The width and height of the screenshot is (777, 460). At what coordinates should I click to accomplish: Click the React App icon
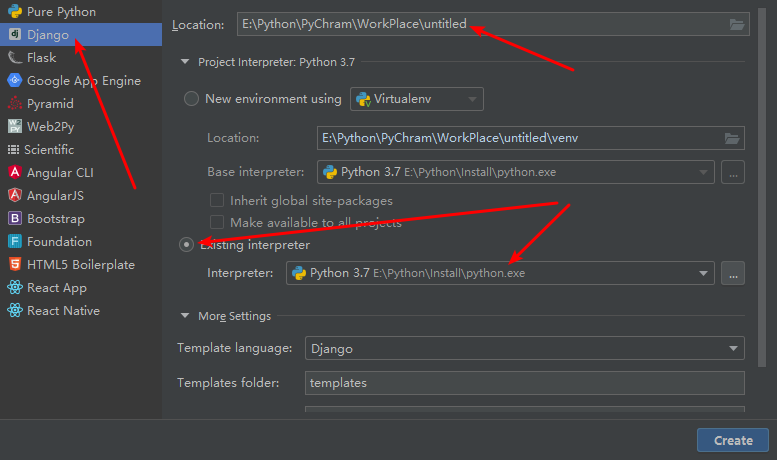[15, 287]
